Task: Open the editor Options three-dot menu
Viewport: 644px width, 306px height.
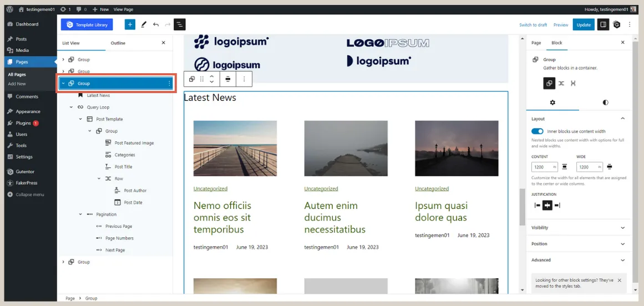Action: (630, 24)
